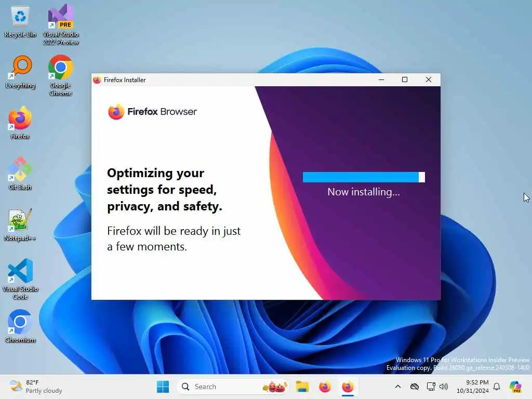
Task: Click the Firefox Installer title text
Action: point(125,80)
